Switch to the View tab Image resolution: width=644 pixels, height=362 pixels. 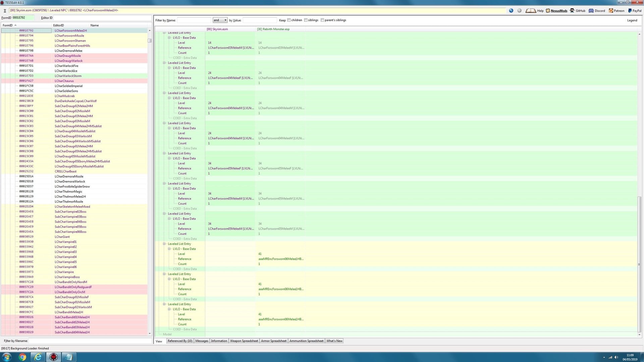(159, 341)
